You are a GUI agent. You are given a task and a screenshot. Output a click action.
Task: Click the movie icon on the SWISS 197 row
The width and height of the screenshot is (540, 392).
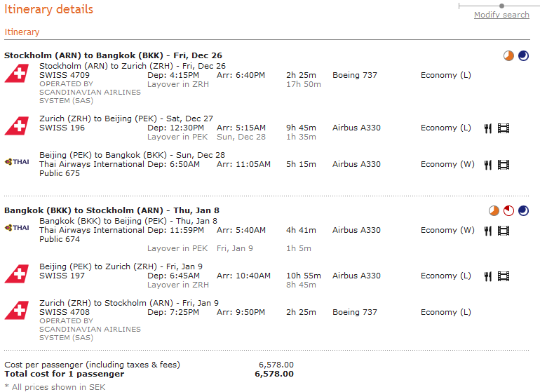[x=504, y=276]
